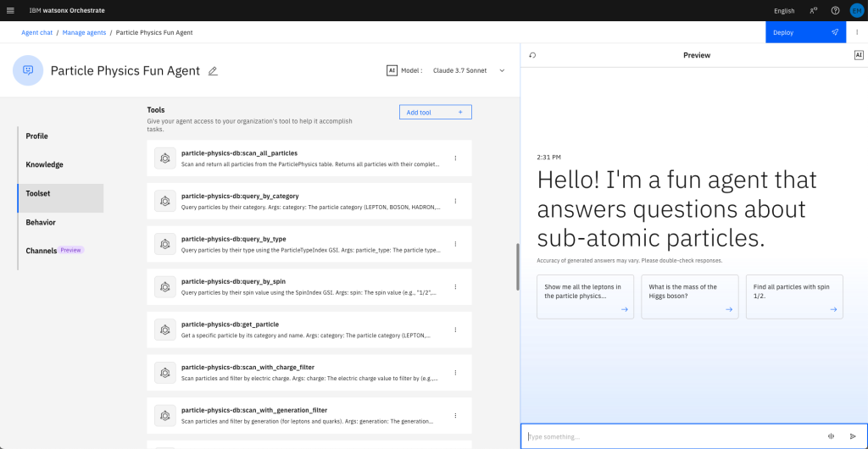Screen dimensions: 868x449
Task: Click the Type something chat input field
Action: [x=670, y=436]
